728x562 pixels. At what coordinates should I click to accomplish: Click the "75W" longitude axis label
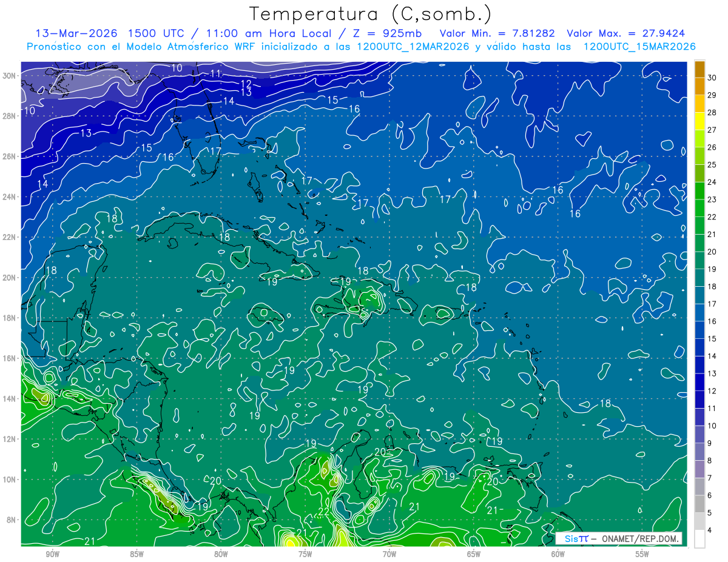[x=305, y=555]
